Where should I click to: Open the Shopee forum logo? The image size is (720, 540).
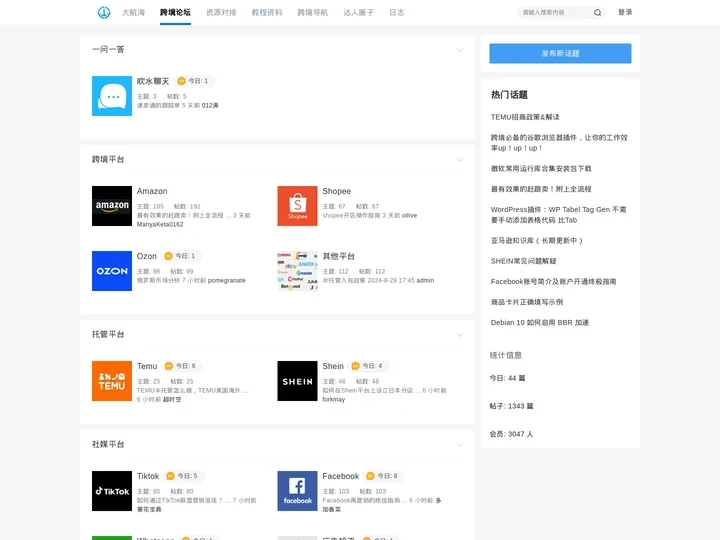pyautogui.click(x=297, y=206)
